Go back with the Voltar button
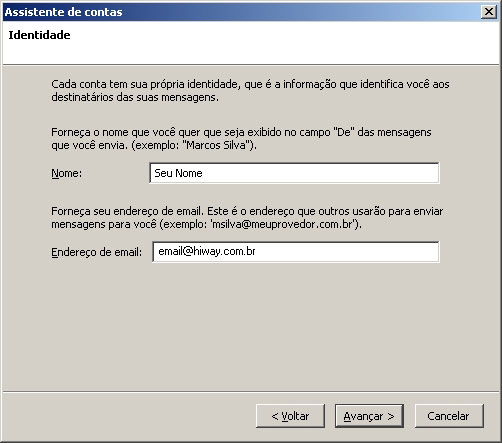The width and height of the screenshot is (502, 443). (x=290, y=416)
